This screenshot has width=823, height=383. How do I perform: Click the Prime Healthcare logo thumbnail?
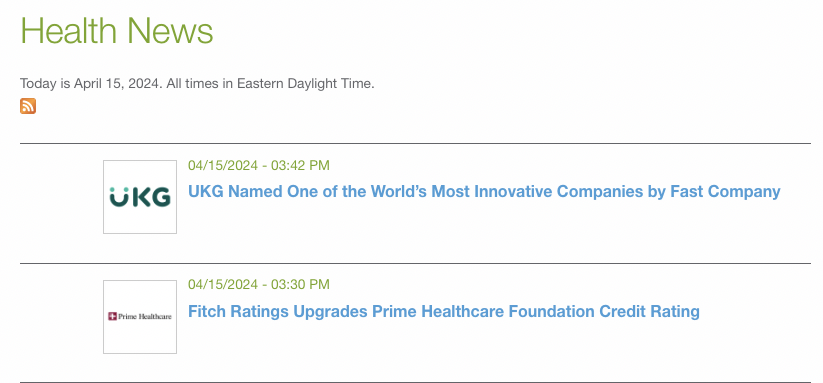point(140,317)
